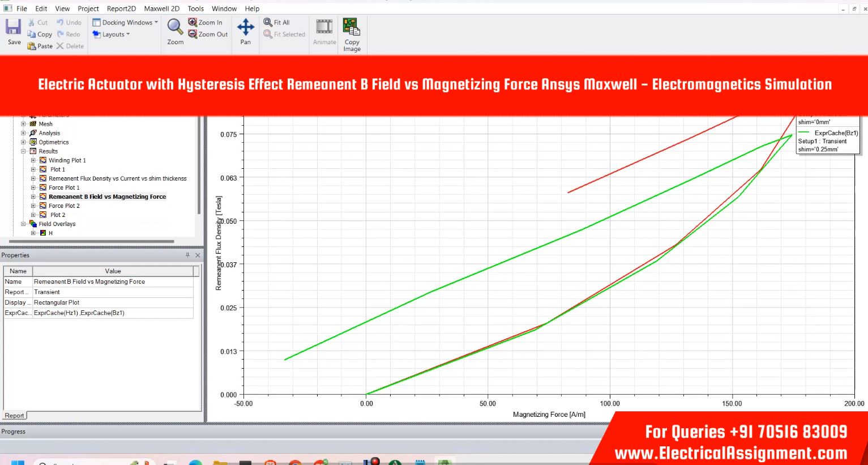
Task: Click the Fit All icon
Action: 268,22
